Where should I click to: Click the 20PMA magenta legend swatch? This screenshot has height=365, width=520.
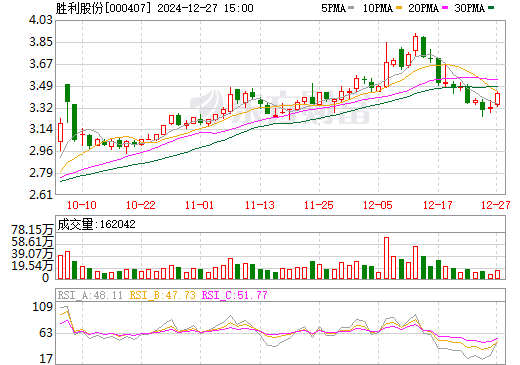point(445,8)
